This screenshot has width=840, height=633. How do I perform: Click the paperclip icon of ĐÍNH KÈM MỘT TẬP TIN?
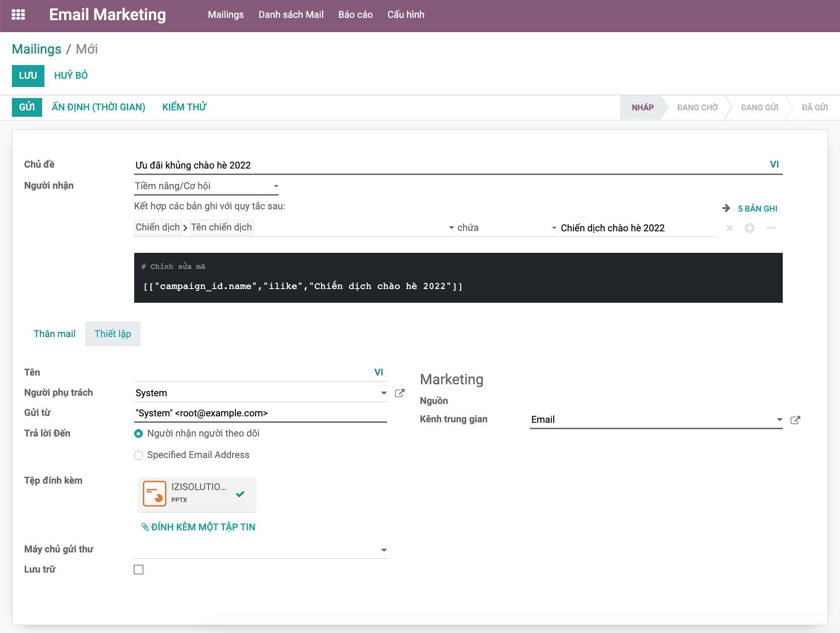coord(145,527)
